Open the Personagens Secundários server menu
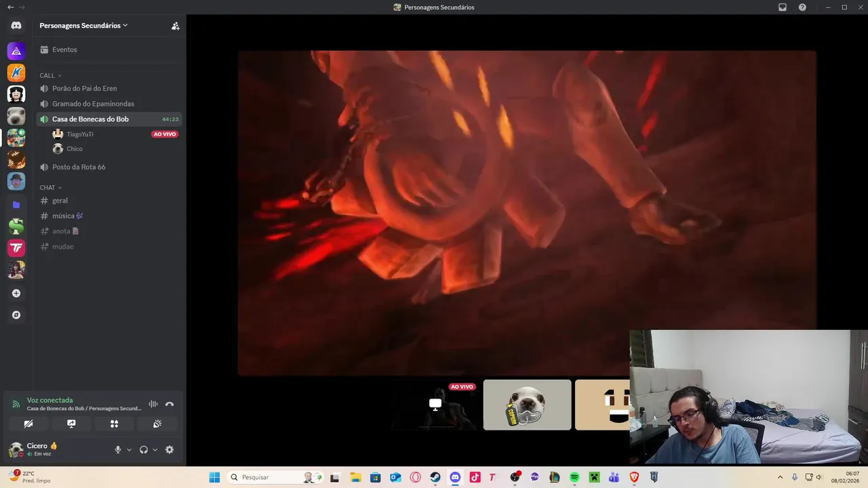This screenshot has height=488, width=868. [83, 26]
